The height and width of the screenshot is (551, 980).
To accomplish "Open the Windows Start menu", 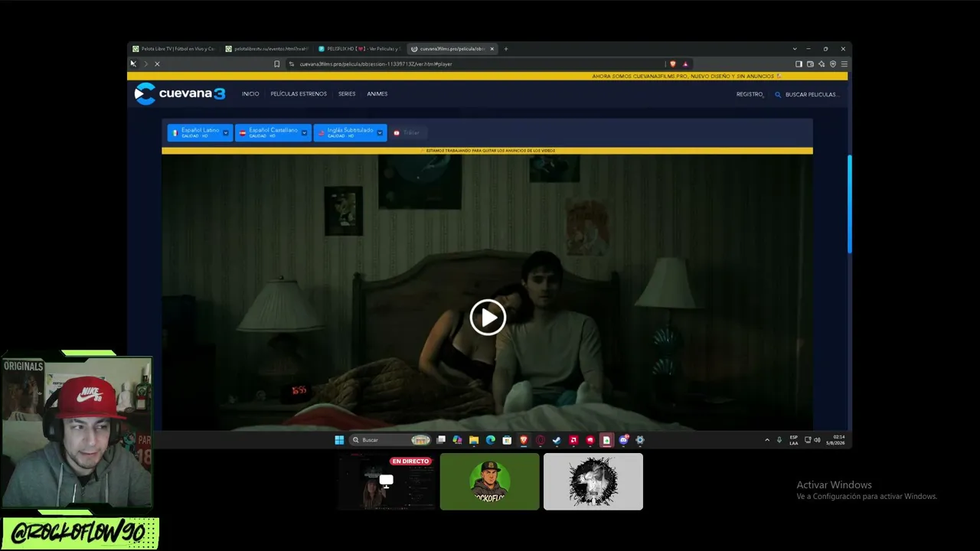I will point(339,440).
